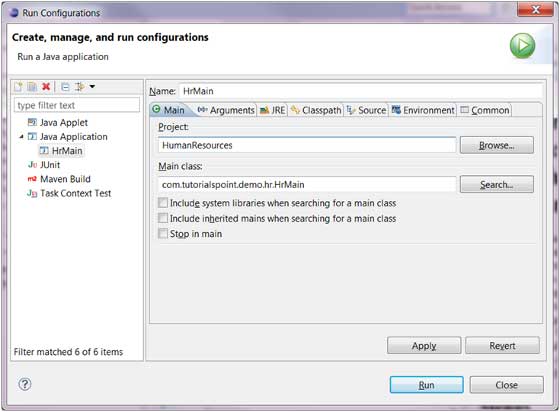Click the Eclipse icon in title bar

14,13
